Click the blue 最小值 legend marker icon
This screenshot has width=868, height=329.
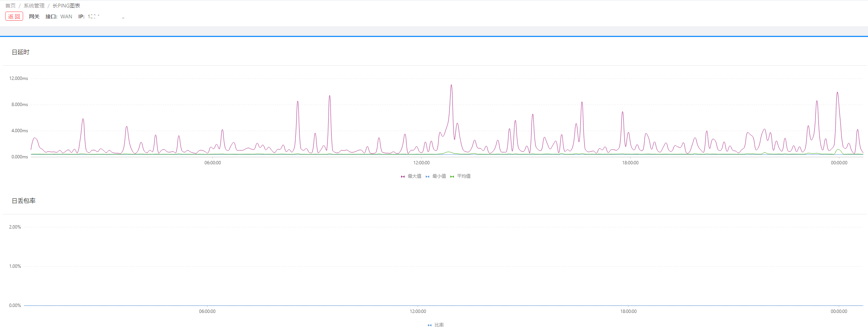tap(427, 177)
